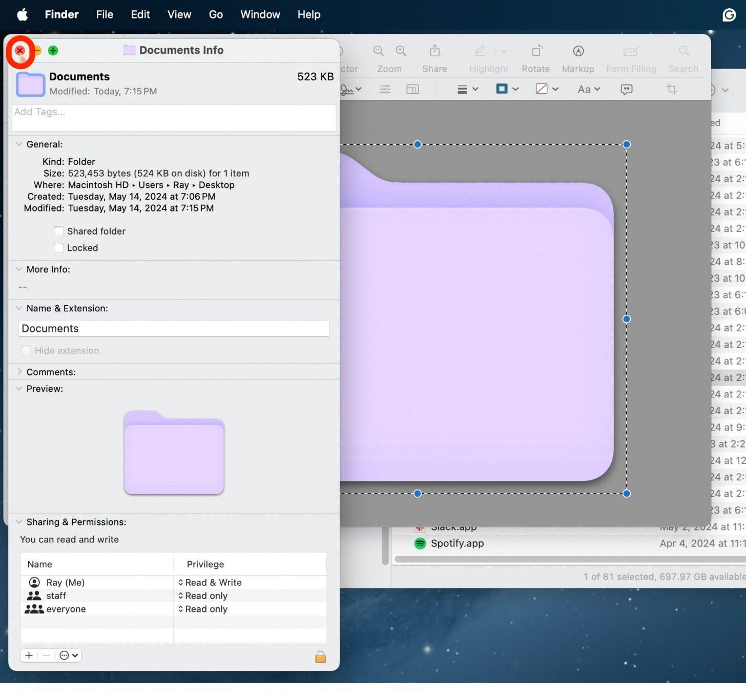Collapse the General section

pos(19,144)
